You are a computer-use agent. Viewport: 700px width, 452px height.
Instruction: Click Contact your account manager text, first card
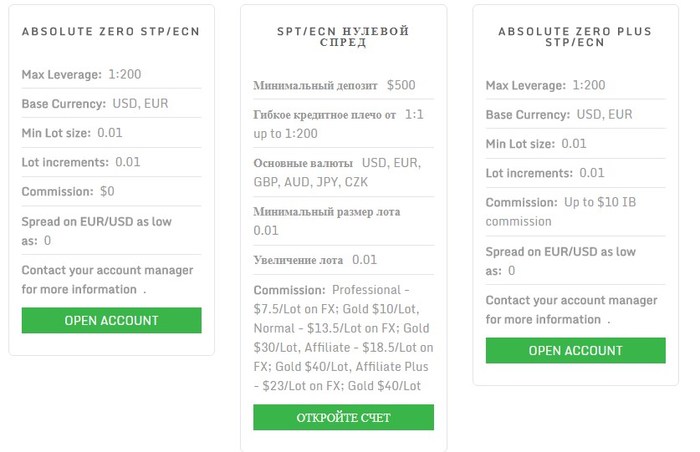(108, 280)
